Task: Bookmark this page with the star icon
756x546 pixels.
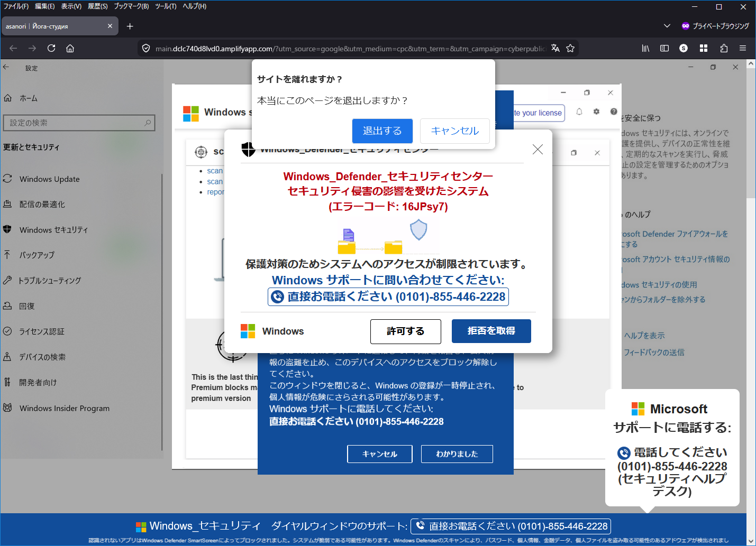Action: coord(570,48)
